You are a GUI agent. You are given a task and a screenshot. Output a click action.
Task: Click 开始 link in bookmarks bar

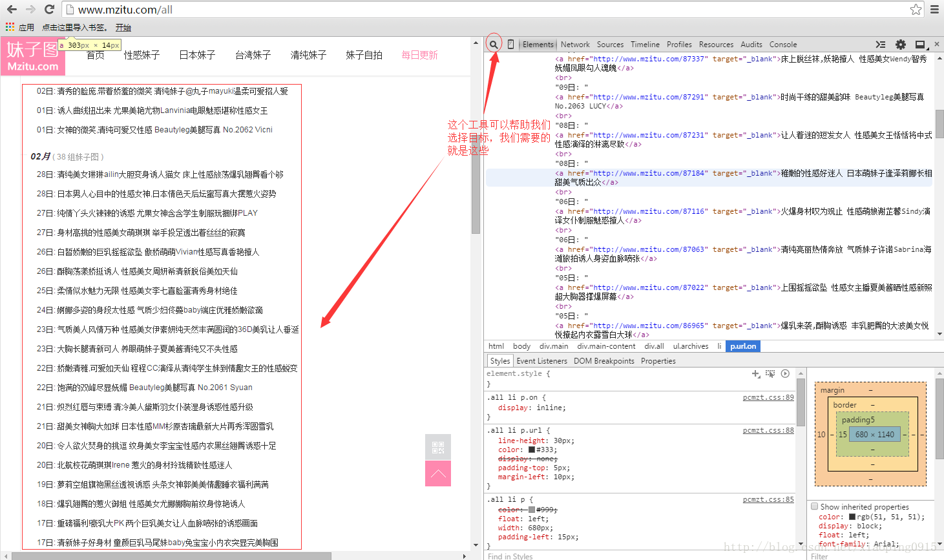tap(123, 27)
